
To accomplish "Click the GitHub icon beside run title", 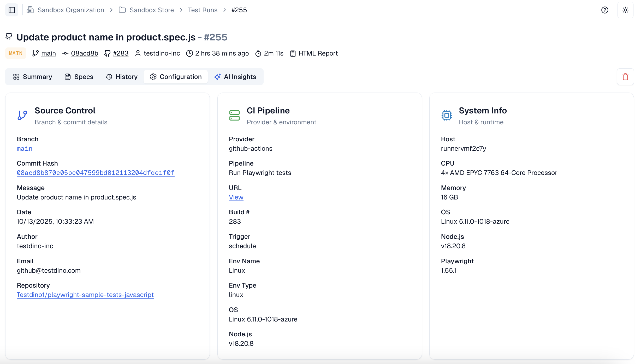I will pyautogui.click(x=9, y=37).
